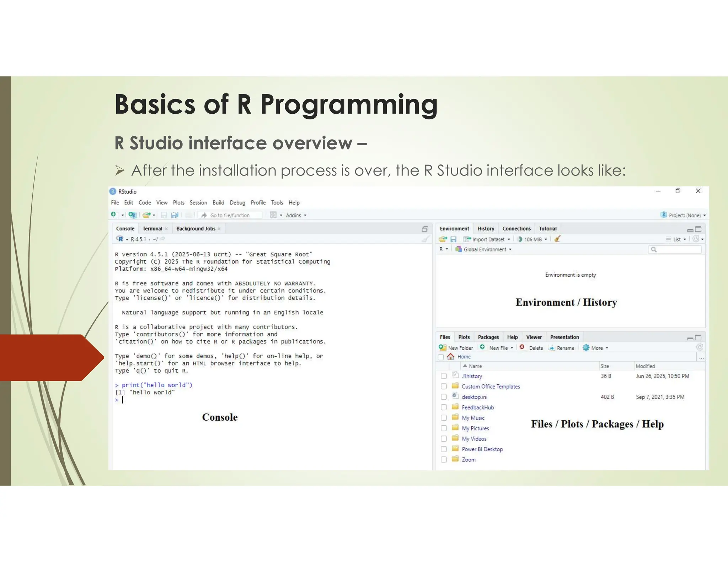Tick the checkbox next to My Pictures

[444, 428]
